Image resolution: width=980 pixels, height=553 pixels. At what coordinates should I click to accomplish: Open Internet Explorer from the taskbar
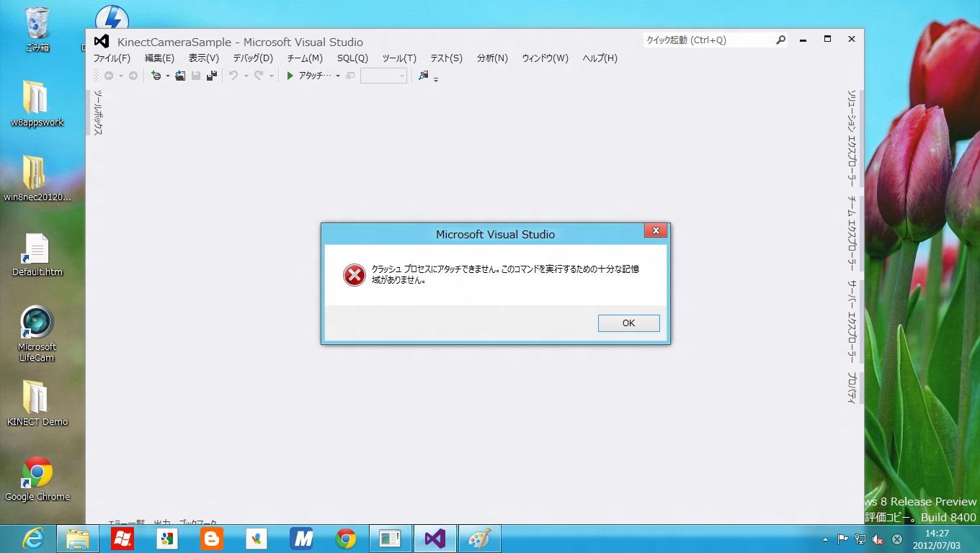click(32, 539)
